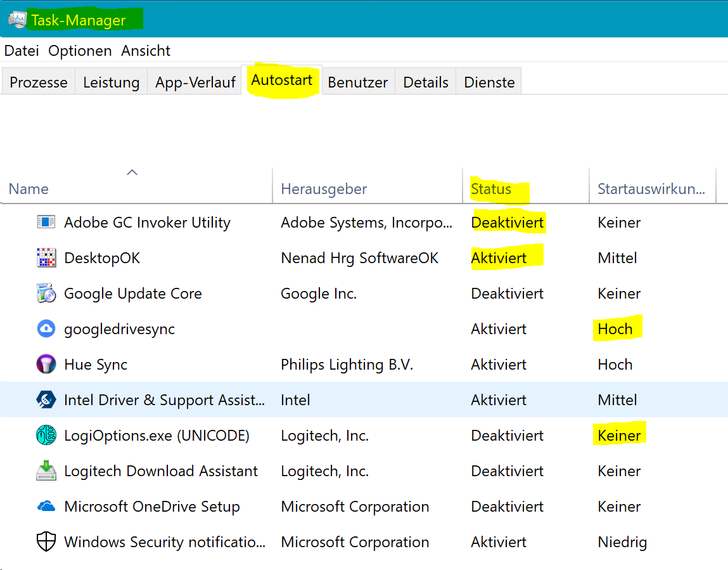Open the Datei menu
The width and height of the screenshot is (728, 570).
click(x=22, y=51)
